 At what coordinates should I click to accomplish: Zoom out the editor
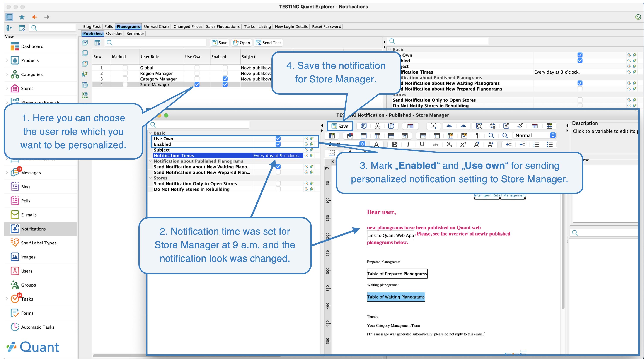click(505, 135)
